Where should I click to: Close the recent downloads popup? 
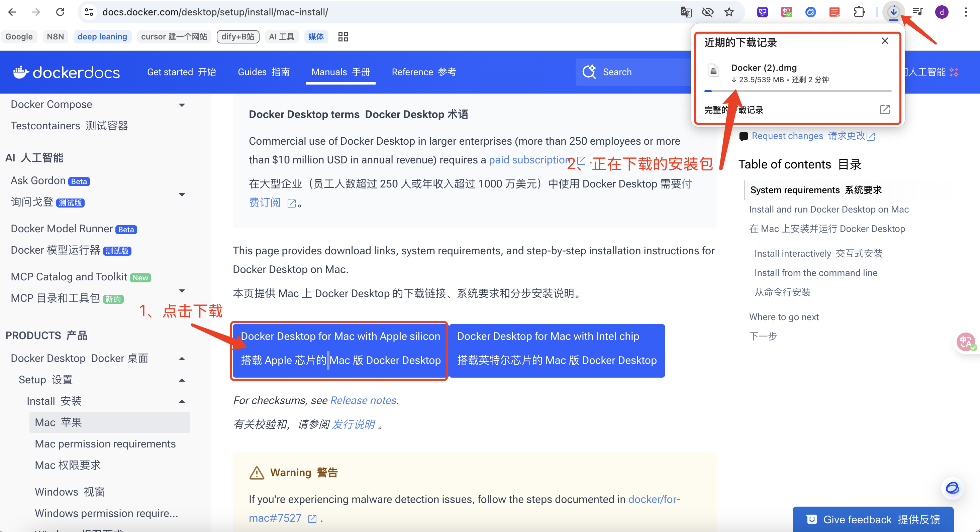click(885, 41)
